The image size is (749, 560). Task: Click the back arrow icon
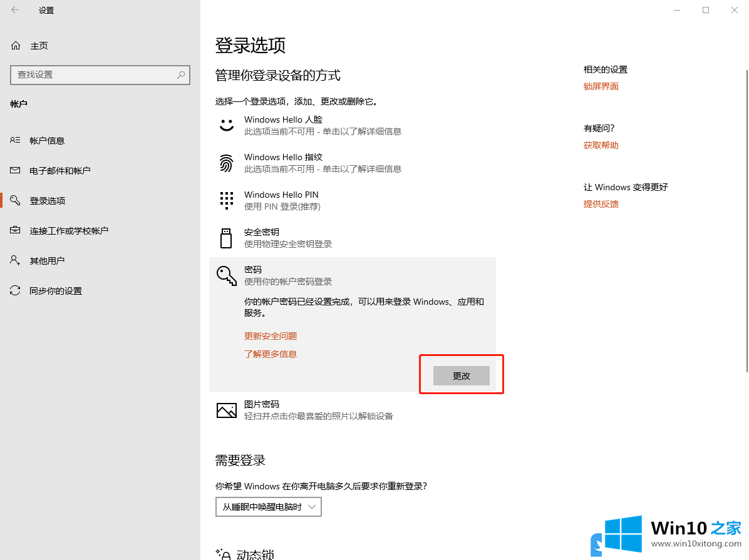15,10
